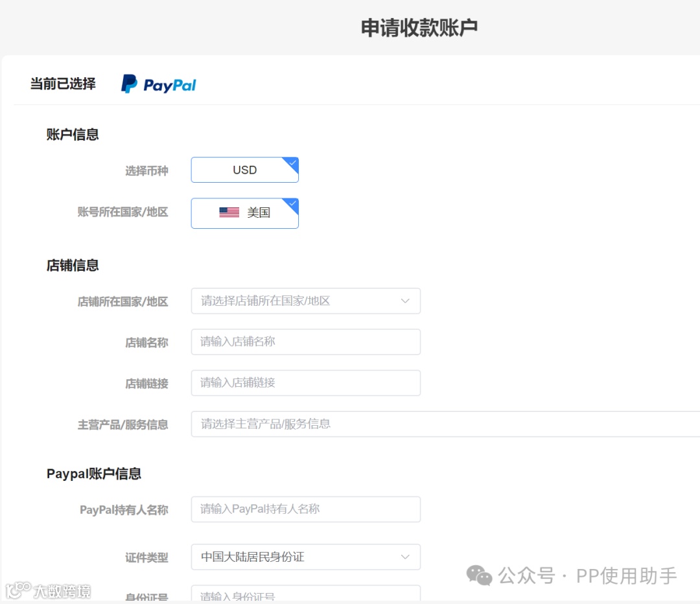Viewport: 700px width, 604px height.
Task: Click the 店铺信息 section heading
Action: tap(73, 265)
